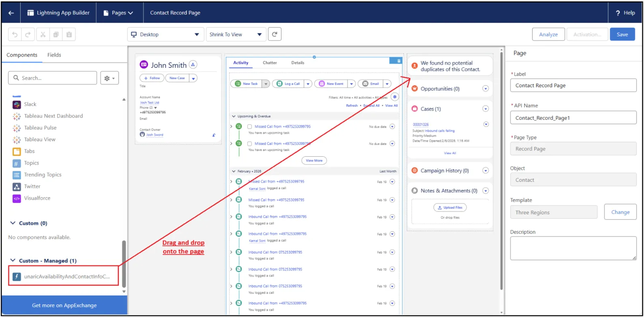Switch to the Fields tab

tap(54, 55)
